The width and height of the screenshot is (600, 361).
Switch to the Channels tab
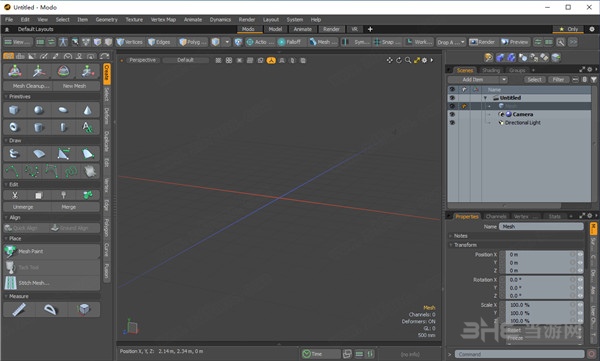click(x=496, y=216)
